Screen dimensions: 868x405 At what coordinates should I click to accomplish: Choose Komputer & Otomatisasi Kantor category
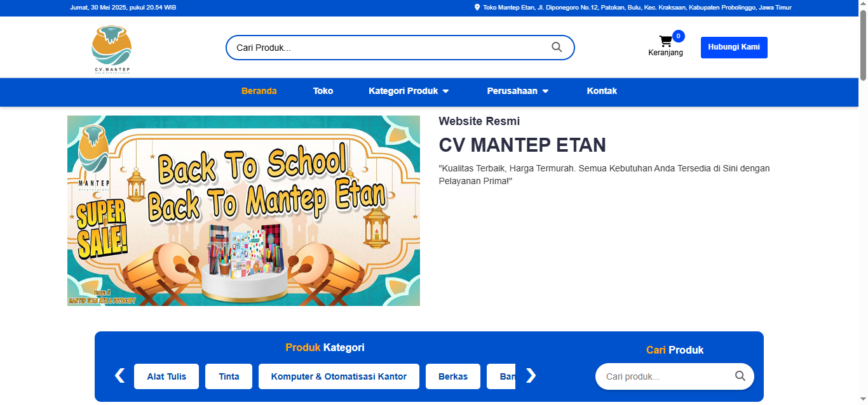point(339,376)
